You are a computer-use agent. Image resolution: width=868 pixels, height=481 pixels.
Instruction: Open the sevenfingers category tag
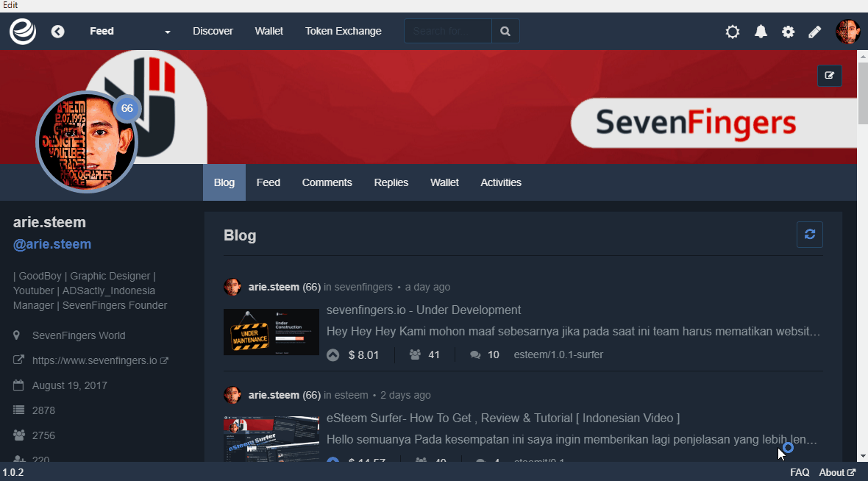[363, 287]
